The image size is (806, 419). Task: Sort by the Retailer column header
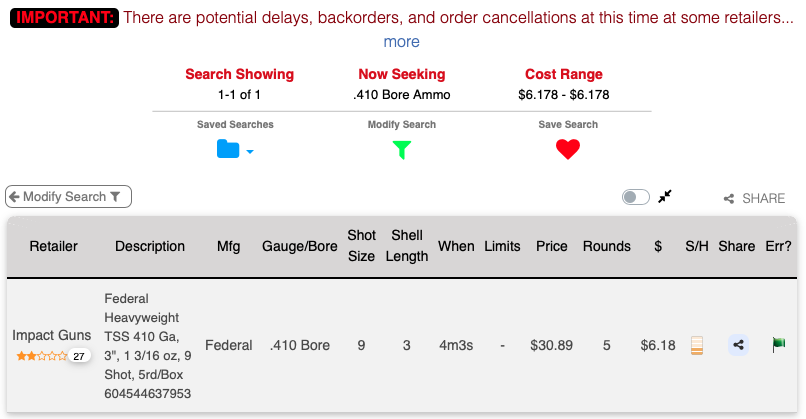click(x=53, y=246)
